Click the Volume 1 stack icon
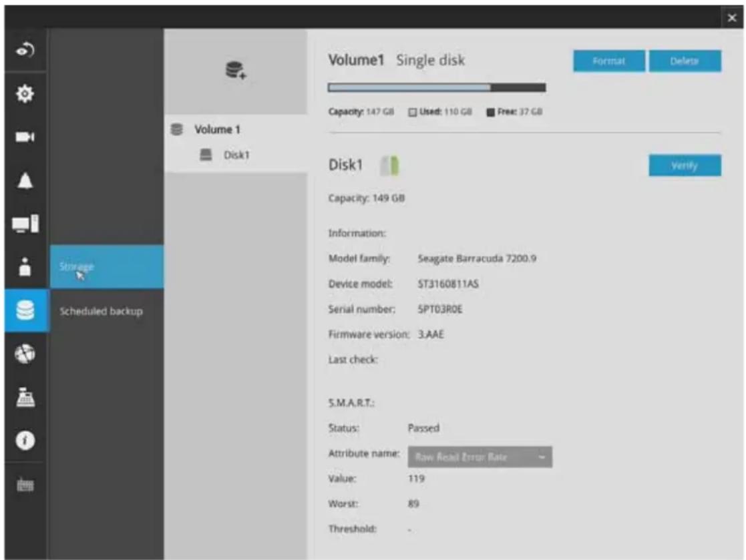Viewport: 746px width, 560px height. (x=176, y=129)
